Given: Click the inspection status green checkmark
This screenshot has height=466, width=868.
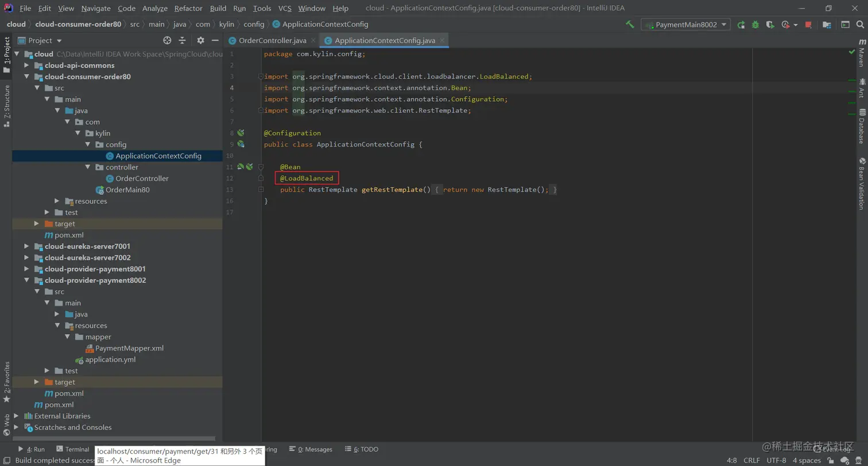Looking at the screenshot, I should [x=852, y=52].
